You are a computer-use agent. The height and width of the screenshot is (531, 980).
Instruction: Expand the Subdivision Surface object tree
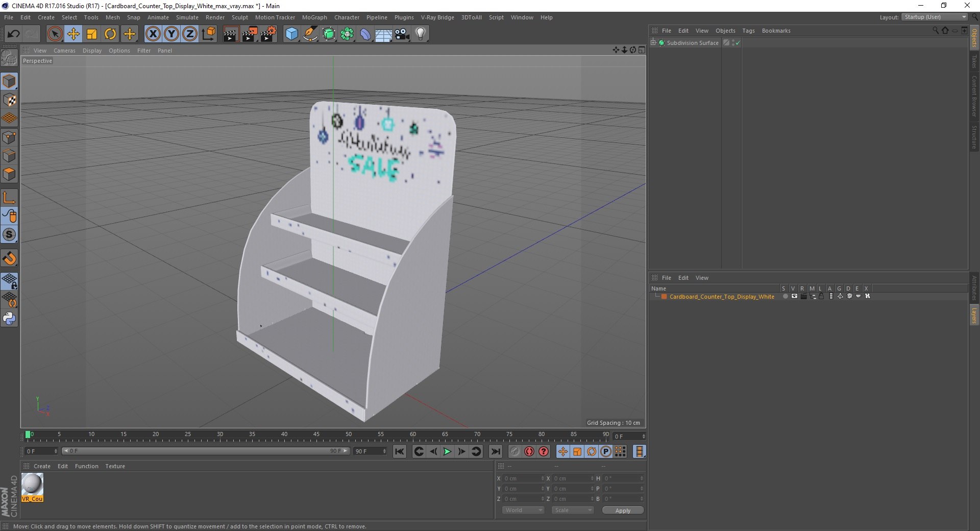pyautogui.click(x=653, y=43)
